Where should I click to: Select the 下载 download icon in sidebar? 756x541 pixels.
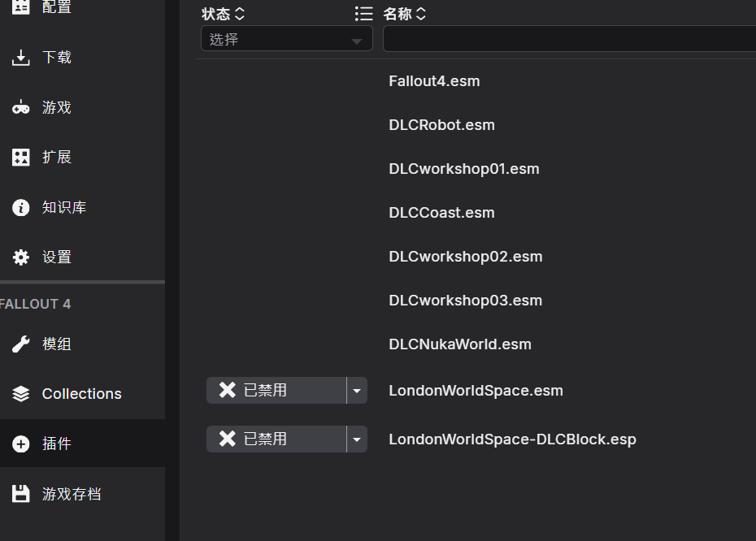[20, 57]
